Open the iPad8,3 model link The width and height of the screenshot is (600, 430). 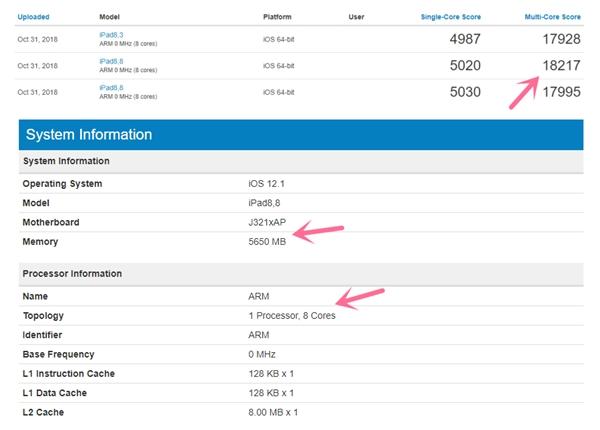(111, 35)
